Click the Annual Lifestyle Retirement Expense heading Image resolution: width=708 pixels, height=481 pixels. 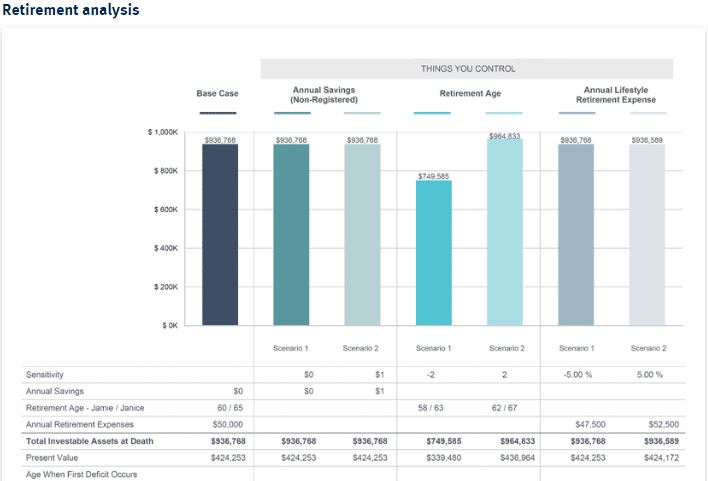(x=612, y=95)
